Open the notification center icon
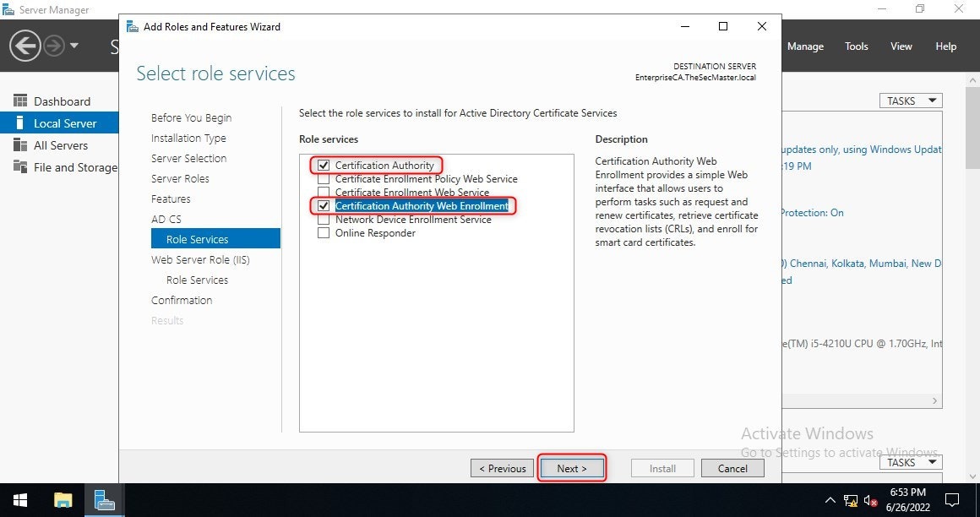Viewport: 980px width, 517px height. [x=952, y=500]
